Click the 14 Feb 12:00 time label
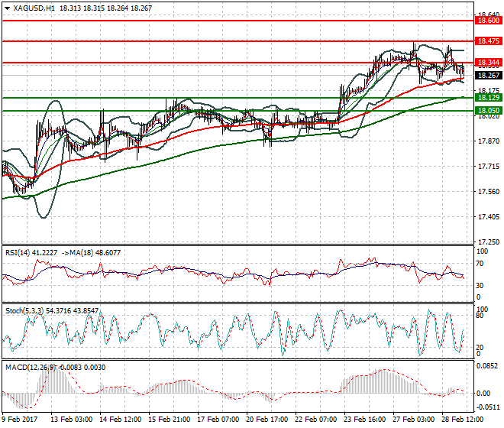 tap(120, 420)
